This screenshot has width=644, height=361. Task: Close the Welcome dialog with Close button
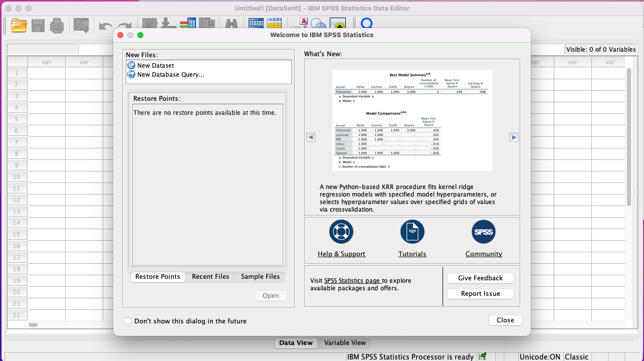505,320
